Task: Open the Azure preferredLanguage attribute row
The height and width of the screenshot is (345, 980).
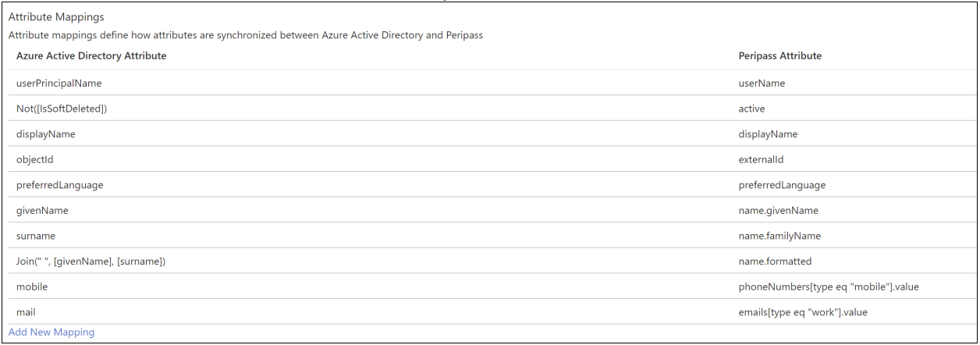Action: coord(60,185)
